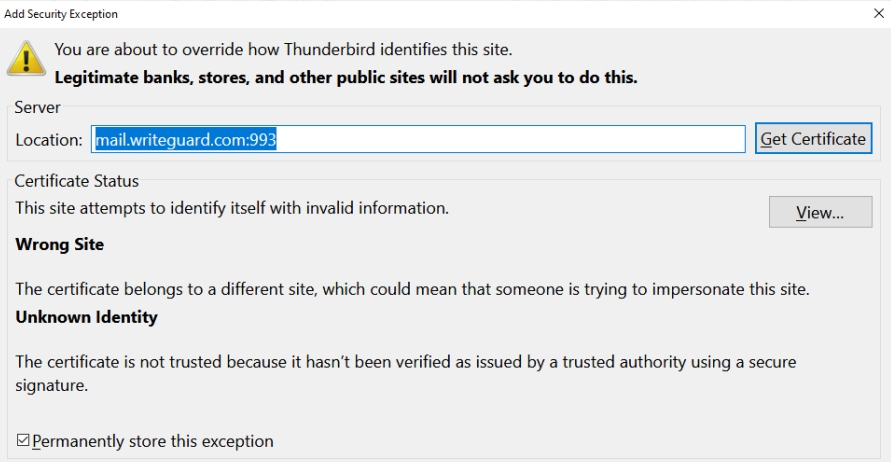Click the Permanently store this exception label text
Image resolution: width=891 pixels, height=462 pixels.
tap(153, 441)
